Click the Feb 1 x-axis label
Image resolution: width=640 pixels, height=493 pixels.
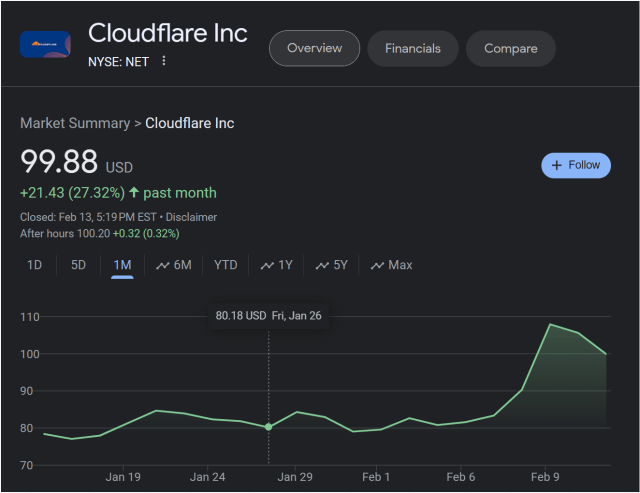coord(376,477)
